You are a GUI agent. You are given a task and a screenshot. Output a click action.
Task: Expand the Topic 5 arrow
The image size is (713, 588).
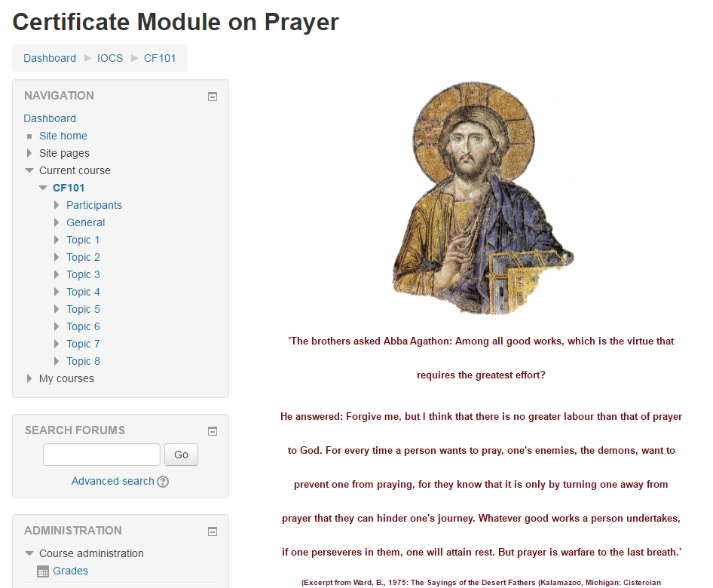click(x=57, y=309)
